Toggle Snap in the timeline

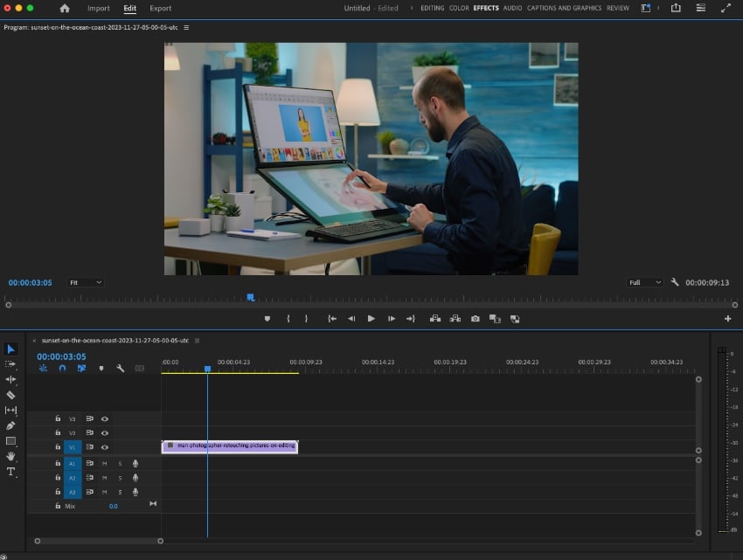pos(62,369)
